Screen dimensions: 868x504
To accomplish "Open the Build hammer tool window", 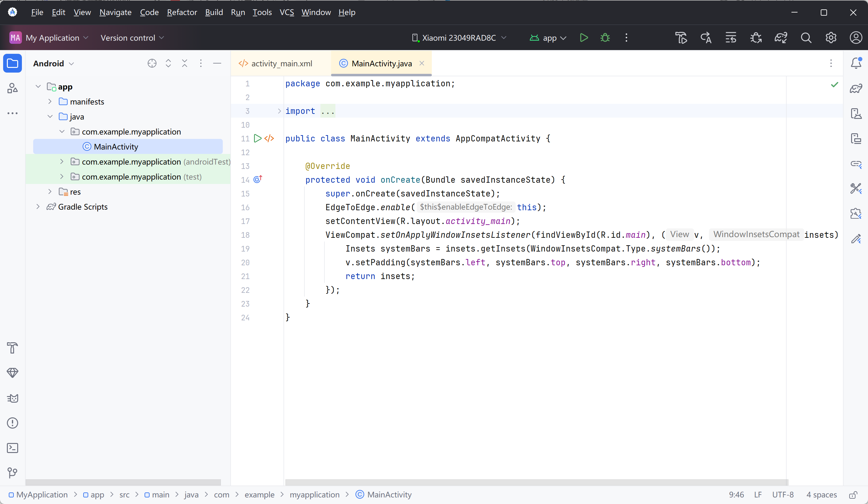I will [x=13, y=348].
